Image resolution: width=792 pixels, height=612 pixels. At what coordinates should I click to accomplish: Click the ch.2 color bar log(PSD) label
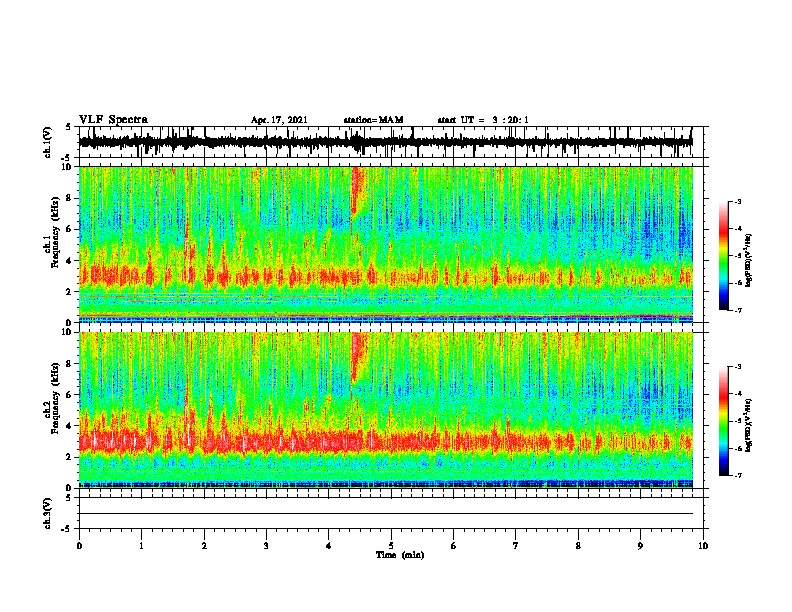tap(748, 425)
